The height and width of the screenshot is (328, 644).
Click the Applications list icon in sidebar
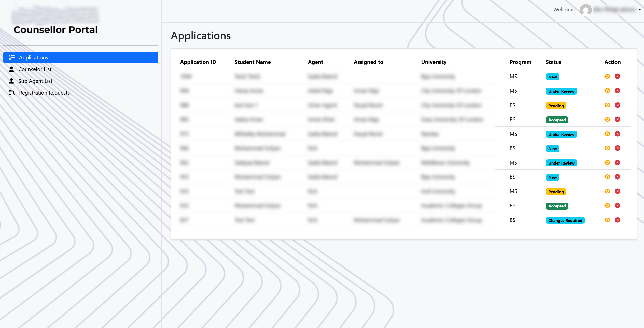tap(12, 57)
